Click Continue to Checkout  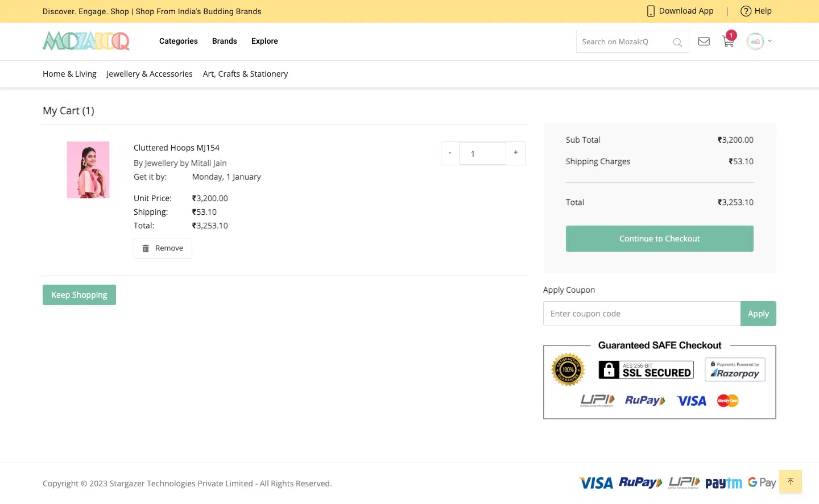coord(660,239)
